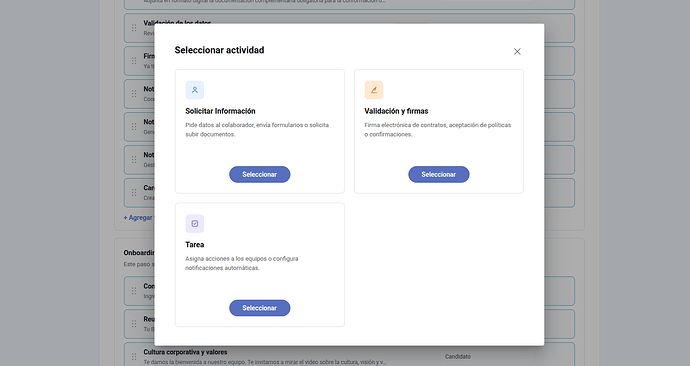
Task: Click description starting 'Asigna acciones a los equipos'
Action: (x=242, y=263)
